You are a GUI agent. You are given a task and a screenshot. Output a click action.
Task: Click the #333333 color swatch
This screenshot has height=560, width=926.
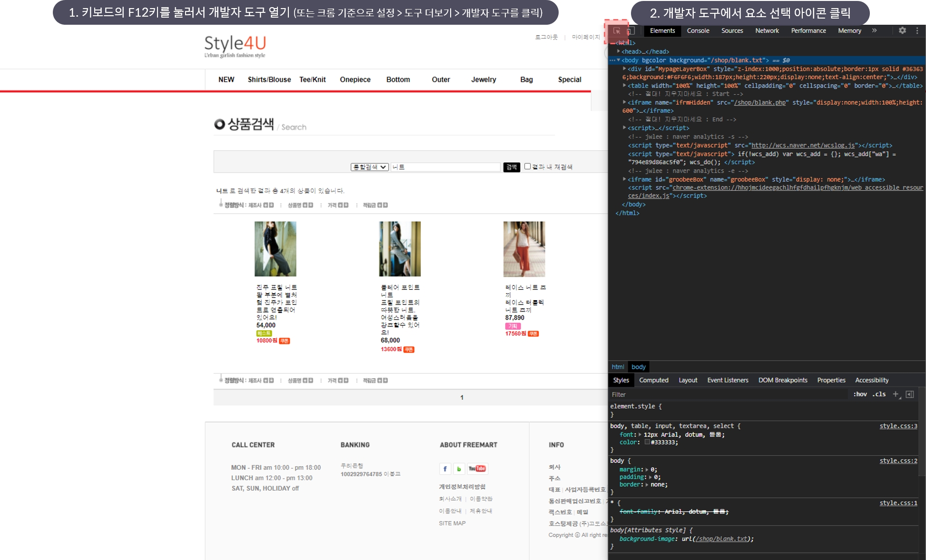647,442
